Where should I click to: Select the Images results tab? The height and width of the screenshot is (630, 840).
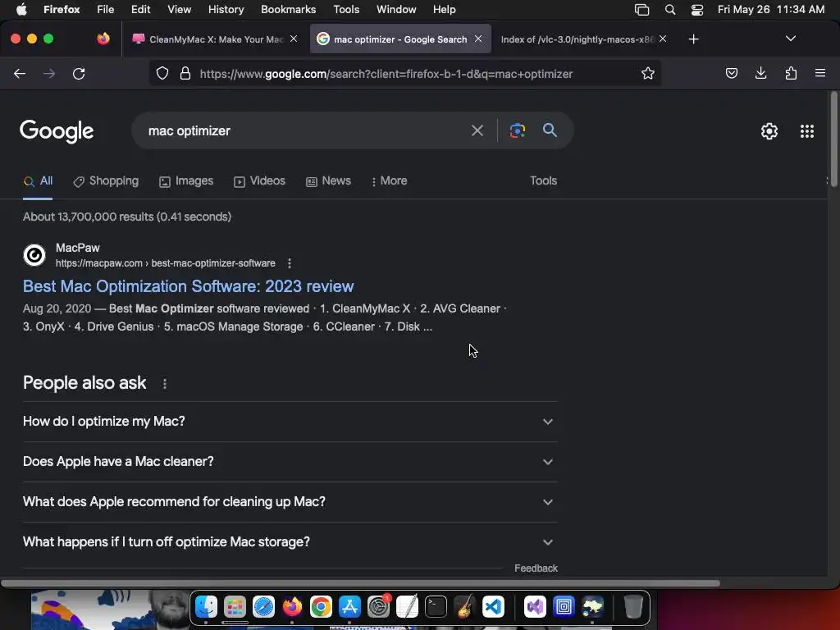[x=186, y=181]
